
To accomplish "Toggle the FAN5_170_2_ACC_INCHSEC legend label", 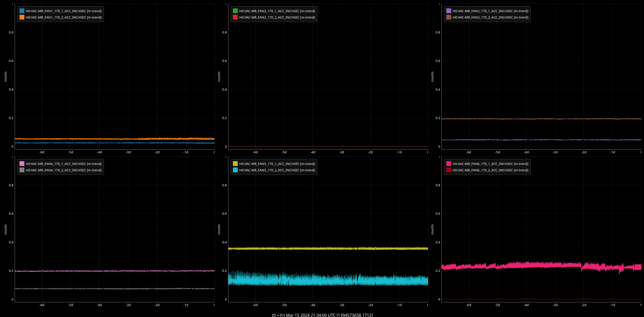I will click(x=277, y=170).
